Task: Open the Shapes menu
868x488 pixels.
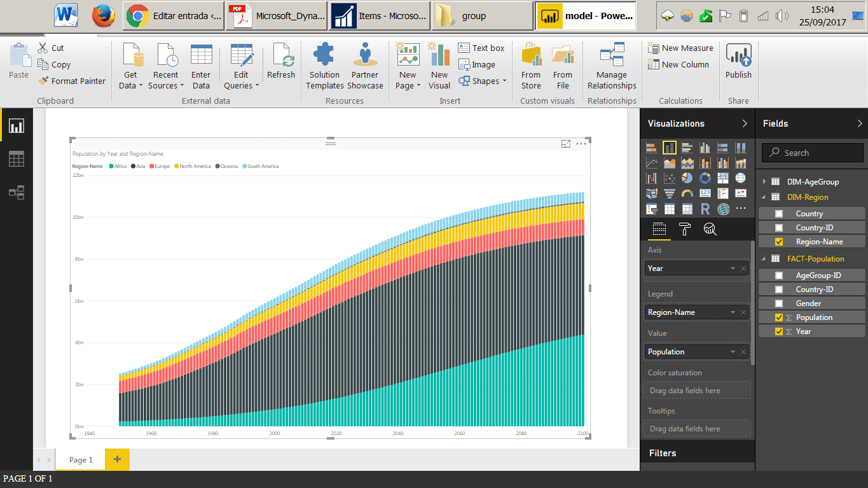Action: [x=483, y=81]
